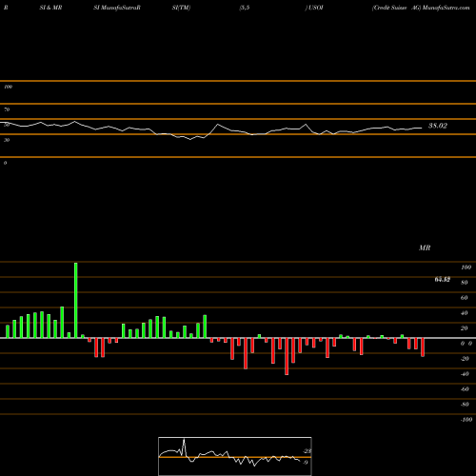This screenshot has height=476, width=476.
Task: Click the 'SI & MR' header label
Action: (x=50, y=8)
